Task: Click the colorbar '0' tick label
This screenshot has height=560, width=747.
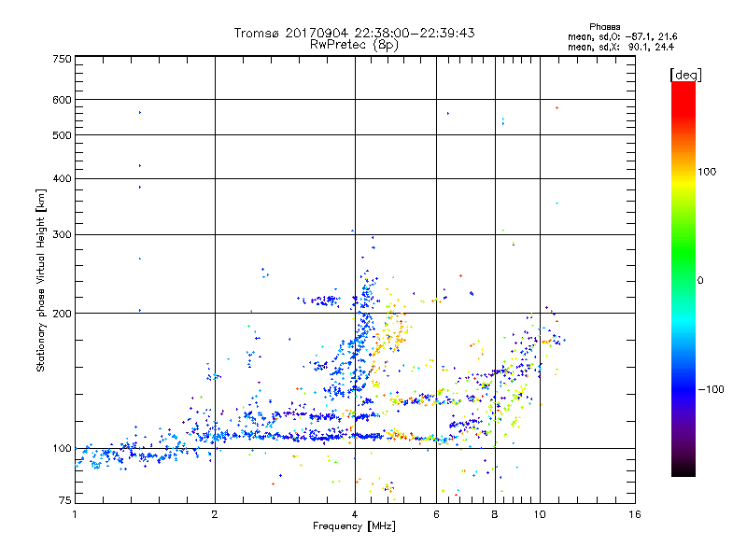Action: (x=699, y=280)
